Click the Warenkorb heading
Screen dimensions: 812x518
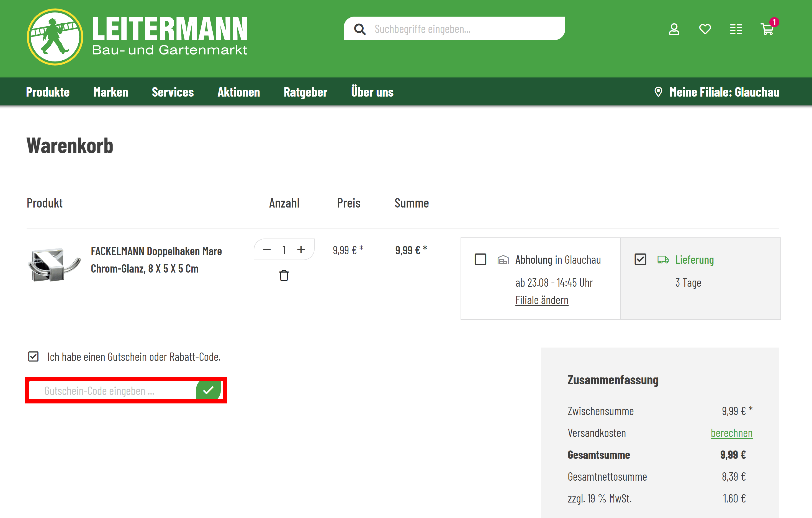(x=70, y=146)
